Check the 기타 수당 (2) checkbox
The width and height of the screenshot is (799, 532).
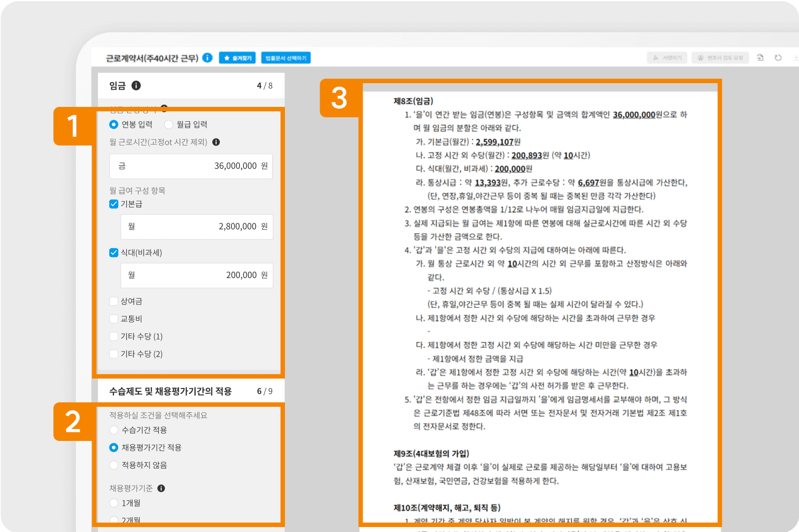point(114,354)
